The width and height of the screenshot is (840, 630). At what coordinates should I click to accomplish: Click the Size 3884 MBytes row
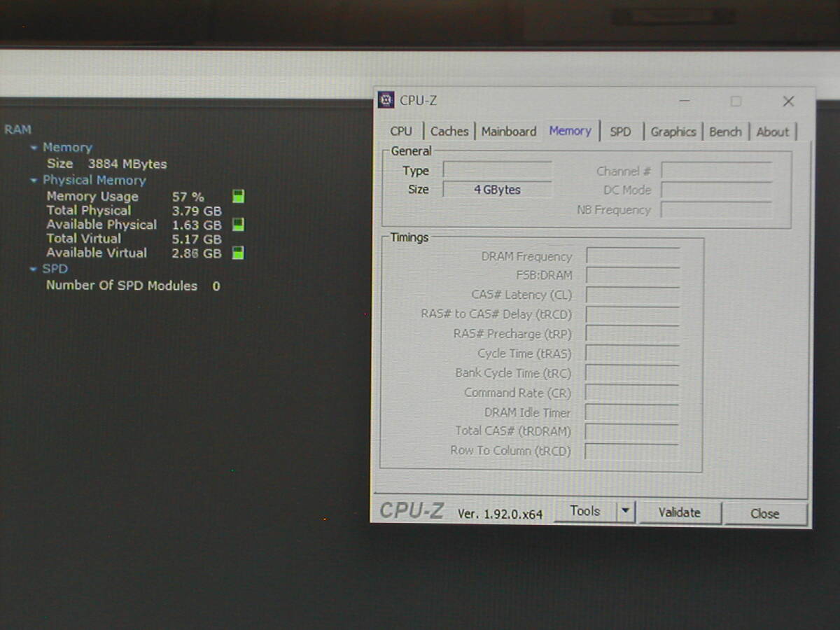[x=106, y=164]
